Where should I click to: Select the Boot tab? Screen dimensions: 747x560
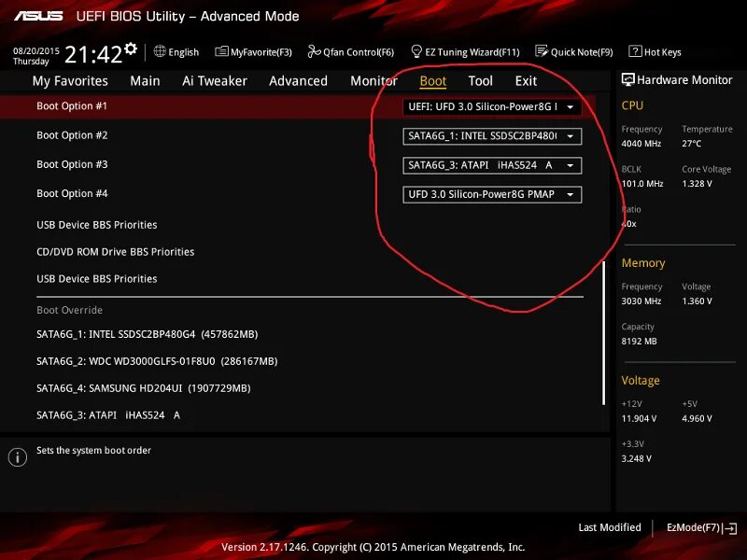433,81
